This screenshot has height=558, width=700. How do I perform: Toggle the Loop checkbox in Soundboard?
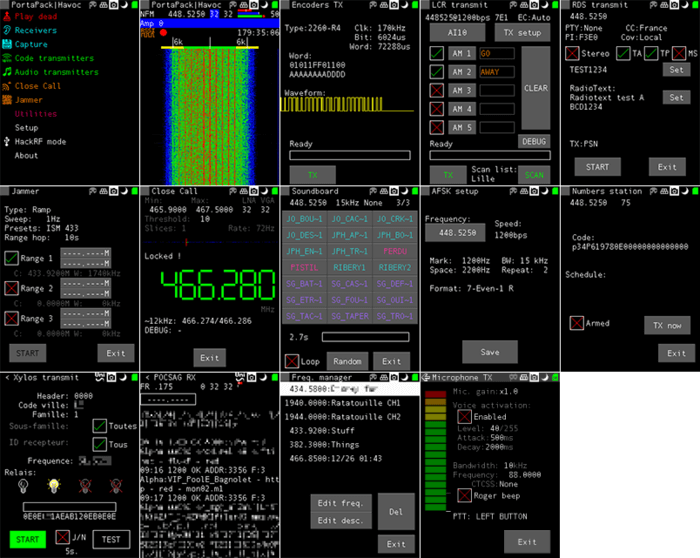(293, 360)
